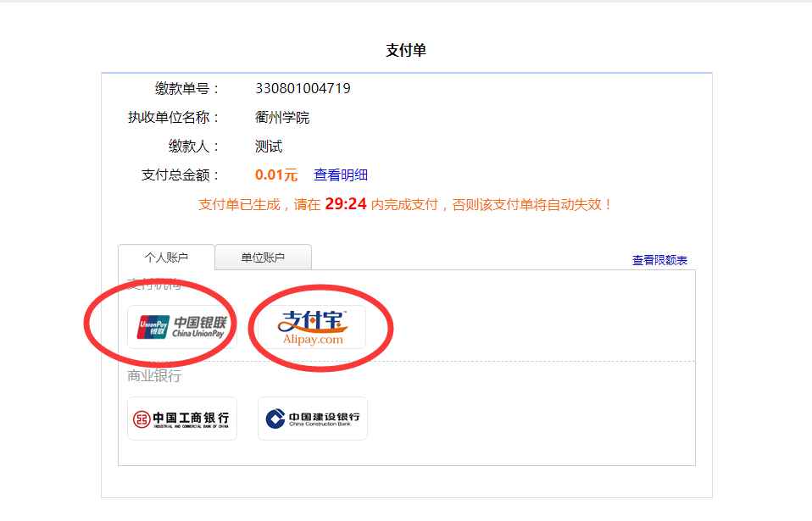The height and width of the screenshot is (521, 812).
Task: Click the payer name 测试
Action: tap(269, 147)
